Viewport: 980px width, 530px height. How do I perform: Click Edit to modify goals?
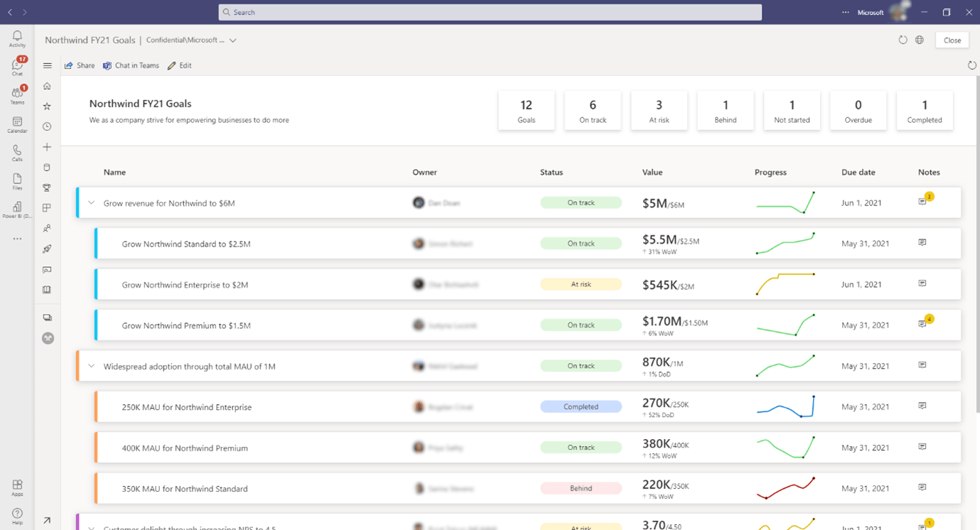pos(179,65)
